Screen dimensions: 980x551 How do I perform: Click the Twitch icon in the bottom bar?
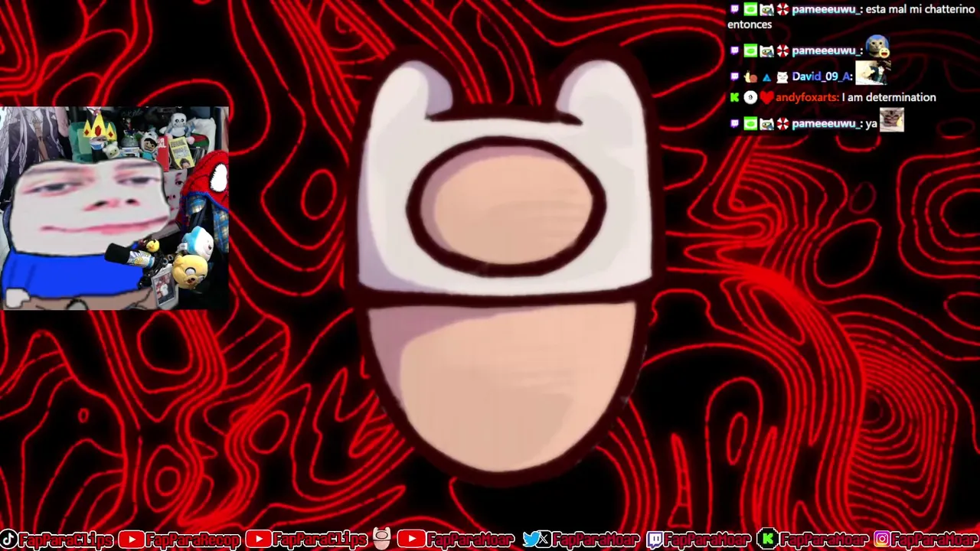pos(655,540)
